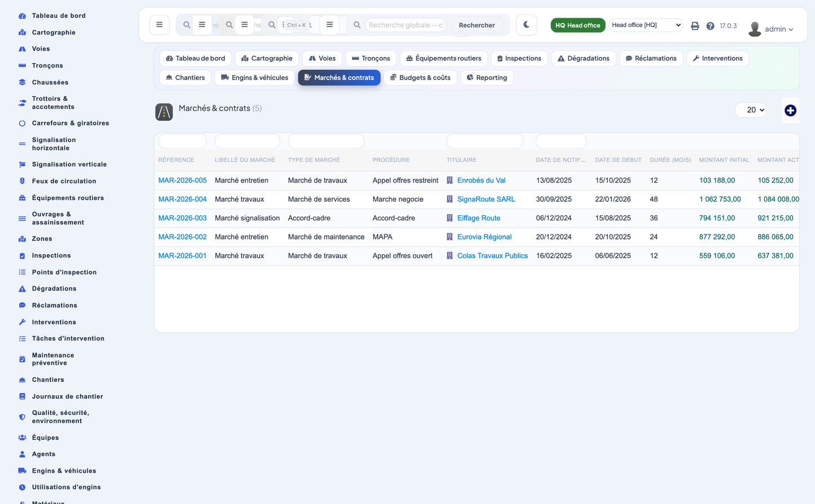Open contract MAR-2026-005
The width and height of the screenshot is (815, 504).
pos(182,180)
